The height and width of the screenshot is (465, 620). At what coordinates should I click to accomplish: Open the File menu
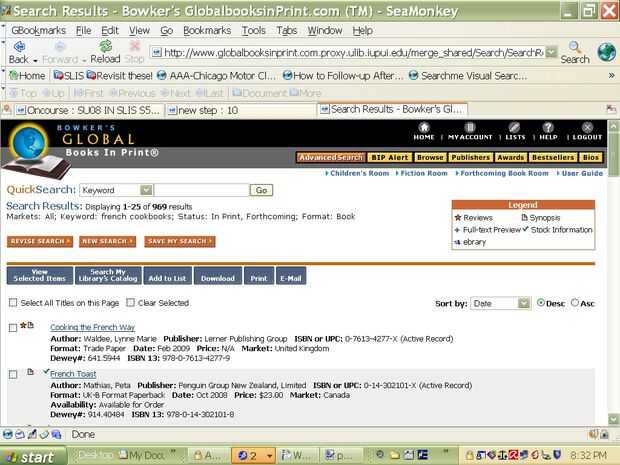(x=83, y=30)
